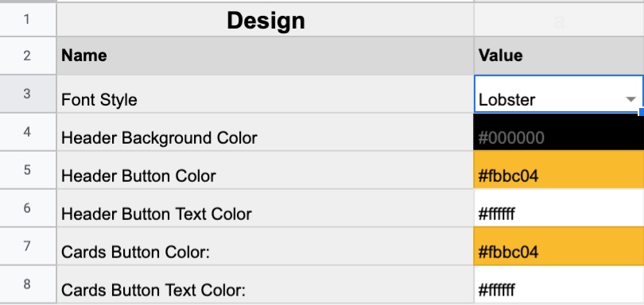
Task: Select the Value column header cell
Action: tap(559, 56)
